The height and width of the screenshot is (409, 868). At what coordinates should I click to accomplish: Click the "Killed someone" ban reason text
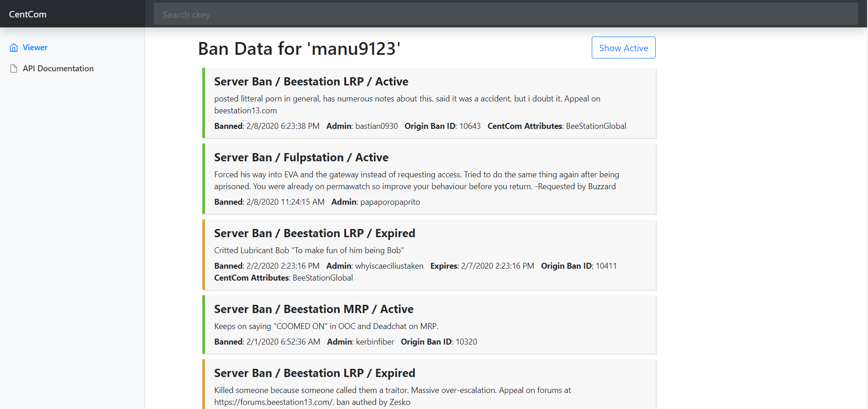[393, 396]
